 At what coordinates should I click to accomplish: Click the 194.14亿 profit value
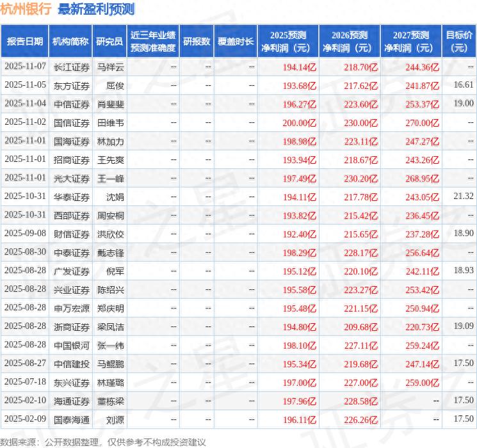(300, 67)
